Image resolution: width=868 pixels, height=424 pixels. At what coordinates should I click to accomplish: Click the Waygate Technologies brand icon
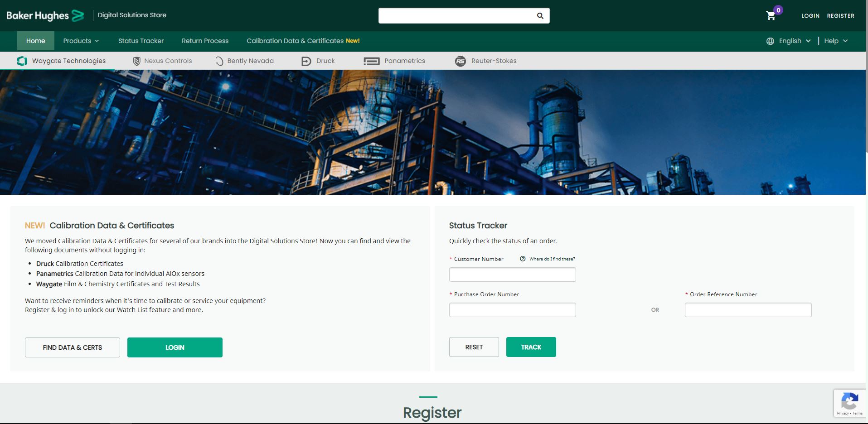pos(22,61)
